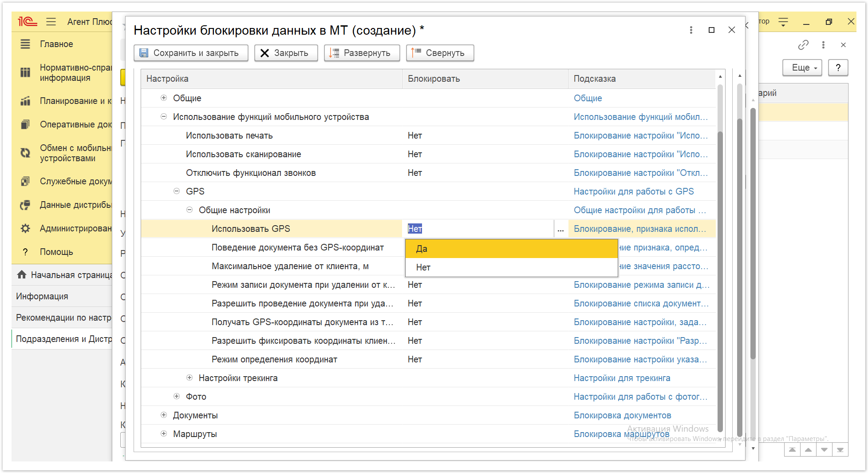Click the Использовать GPS value input field
This screenshot has width=868, height=473.
point(478,229)
